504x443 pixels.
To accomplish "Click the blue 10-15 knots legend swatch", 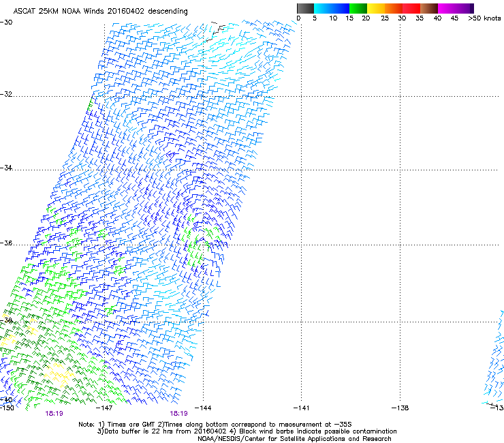I will tap(341, 8).
